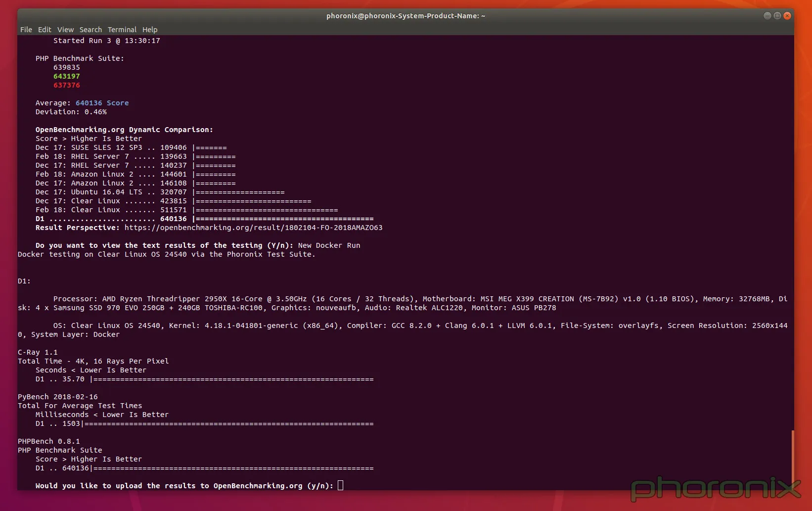Screen dimensions: 812x511
Task: Click the cursor at the upload prompt
Action: pos(340,486)
